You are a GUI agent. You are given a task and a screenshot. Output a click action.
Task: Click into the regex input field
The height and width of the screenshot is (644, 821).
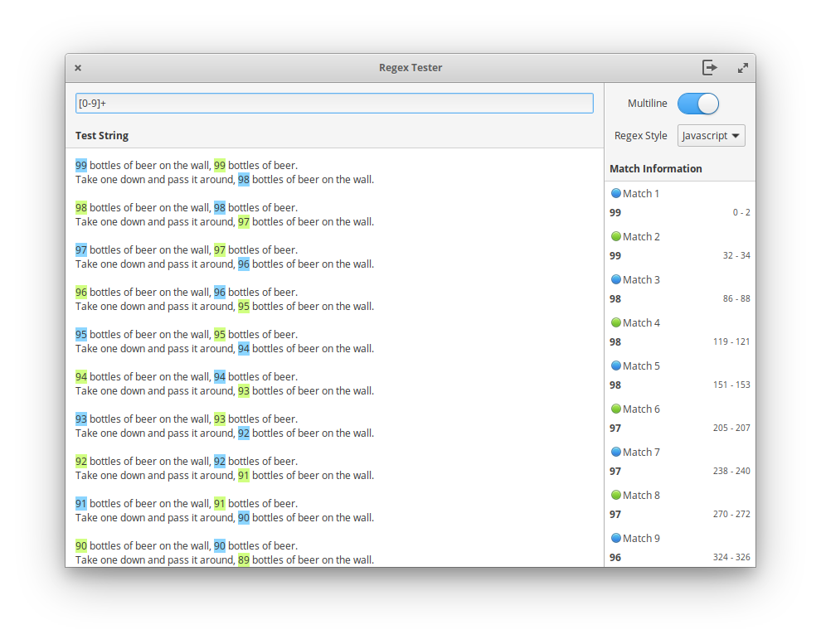point(334,103)
